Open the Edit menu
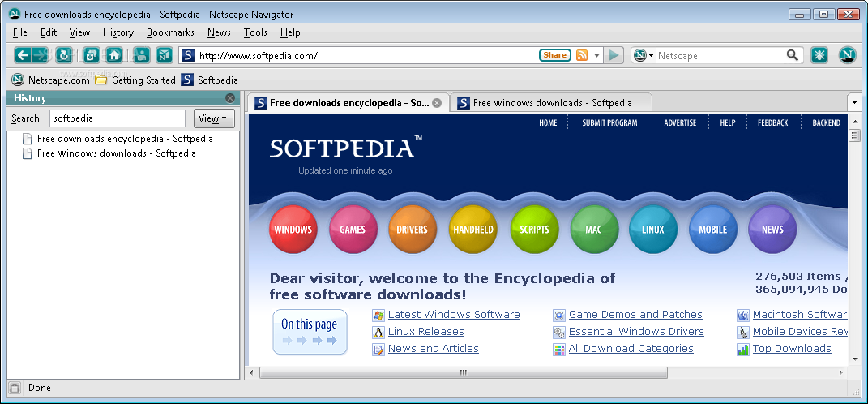Image resolution: width=868 pixels, height=404 pixels. [x=49, y=32]
